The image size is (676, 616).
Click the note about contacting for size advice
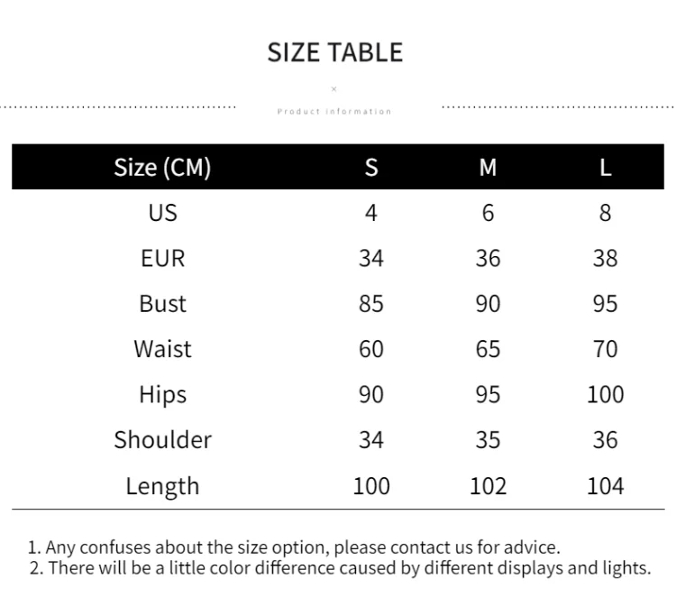tap(294, 547)
